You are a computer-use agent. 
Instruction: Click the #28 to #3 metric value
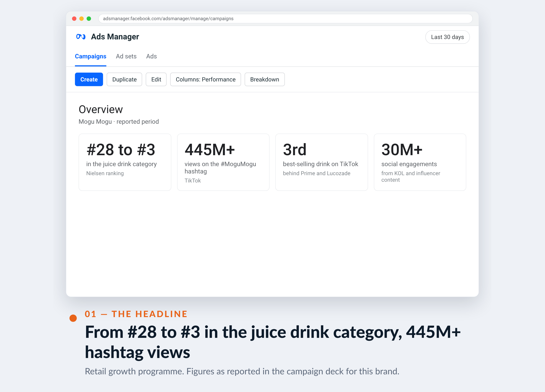click(121, 149)
